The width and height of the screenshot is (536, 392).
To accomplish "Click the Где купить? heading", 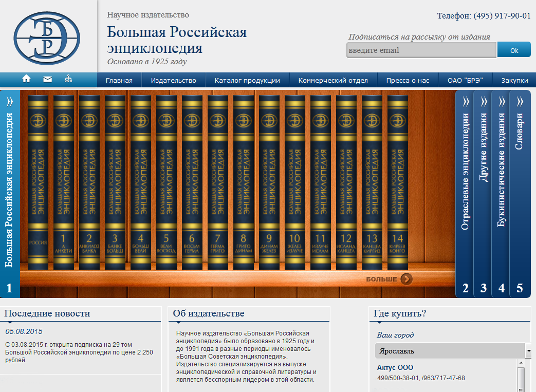I will (400, 313).
